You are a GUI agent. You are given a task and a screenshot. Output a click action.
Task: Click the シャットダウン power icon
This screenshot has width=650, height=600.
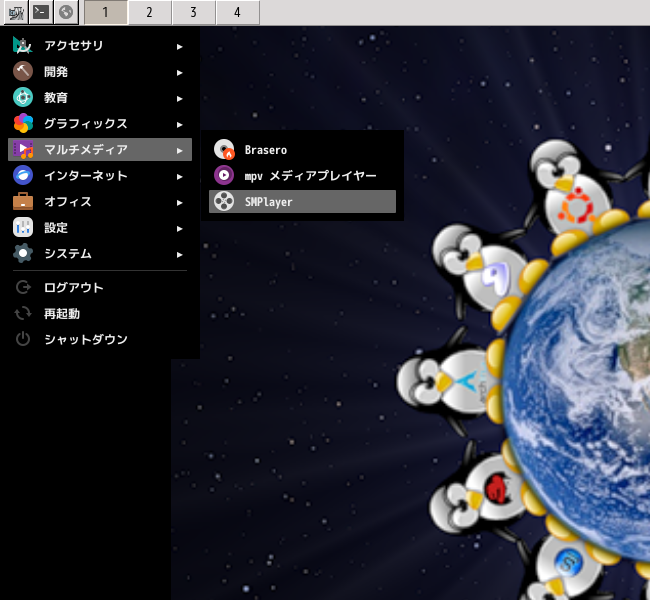click(x=23, y=339)
